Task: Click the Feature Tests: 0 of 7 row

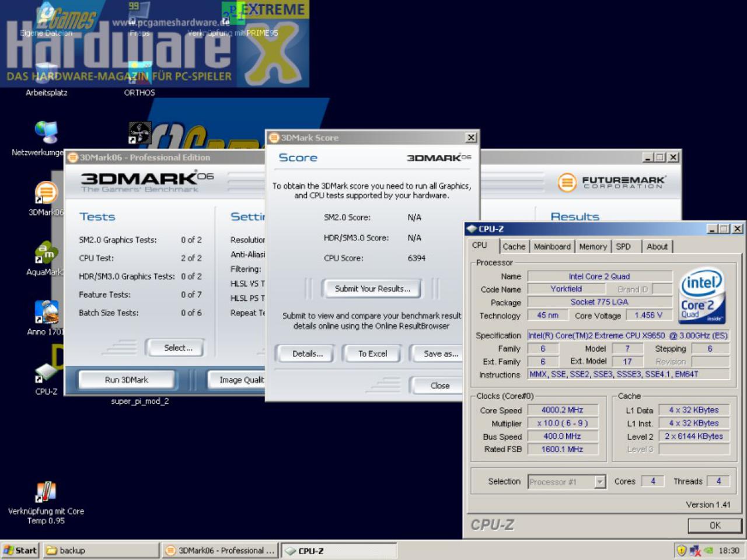Action: 141,295
